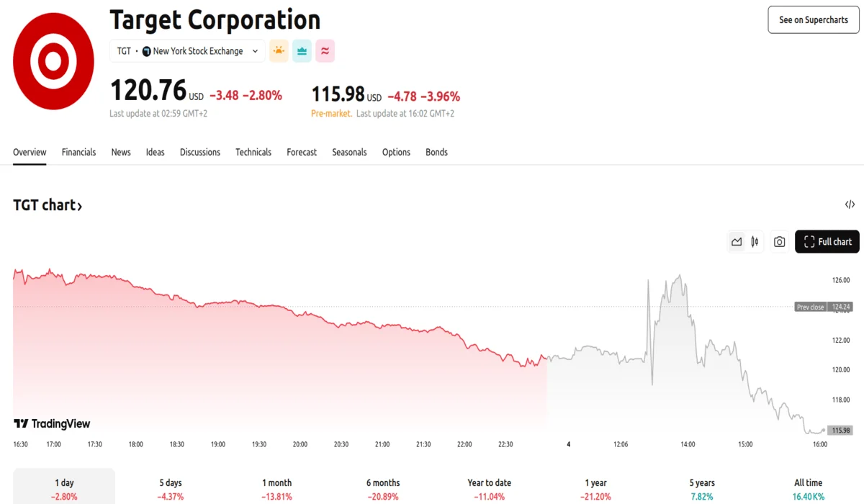Viewport: 864px width, 504px height.
Task: Click the See on Supercharts button
Action: [814, 20]
